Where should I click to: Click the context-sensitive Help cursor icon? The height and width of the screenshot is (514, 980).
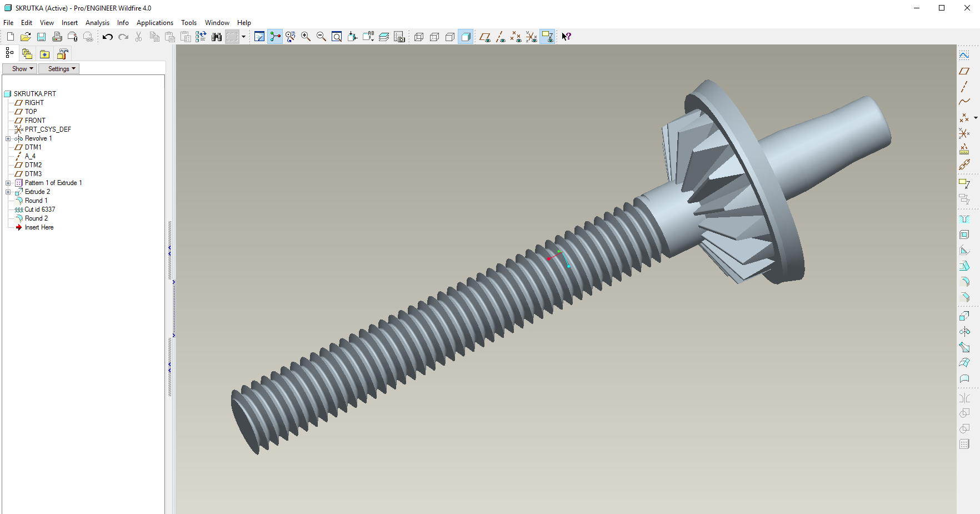click(x=566, y=37)
